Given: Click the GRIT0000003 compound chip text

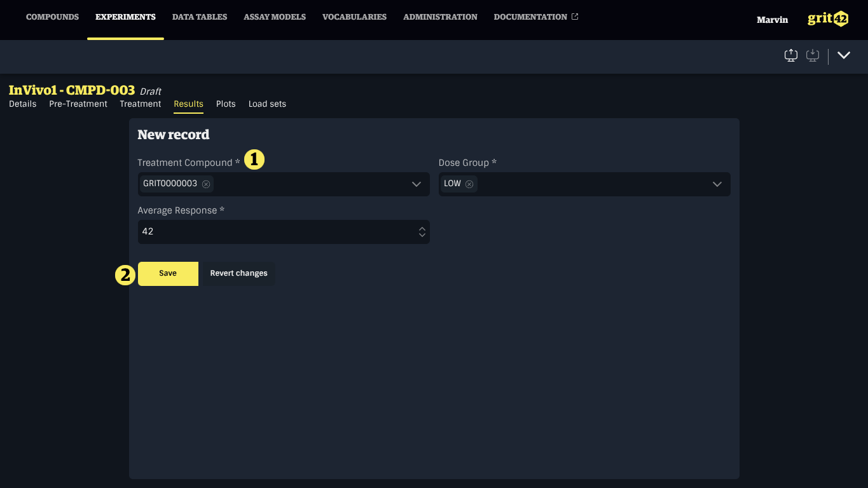Looking at the screenshot, I should 170,184.
